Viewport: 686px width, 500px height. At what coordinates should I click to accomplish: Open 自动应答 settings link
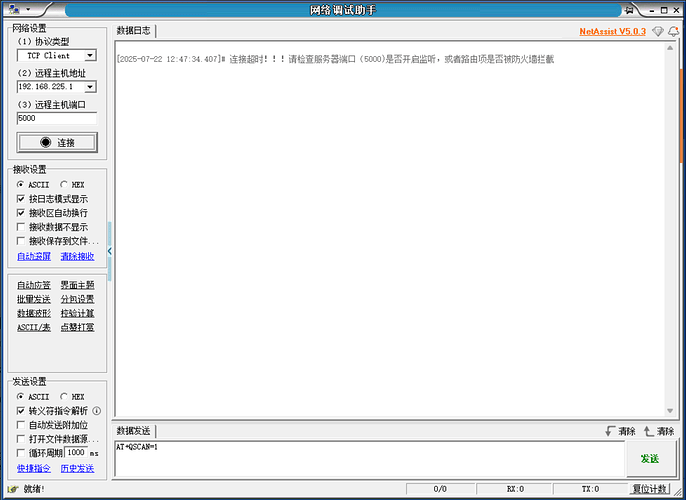[34, 285]
